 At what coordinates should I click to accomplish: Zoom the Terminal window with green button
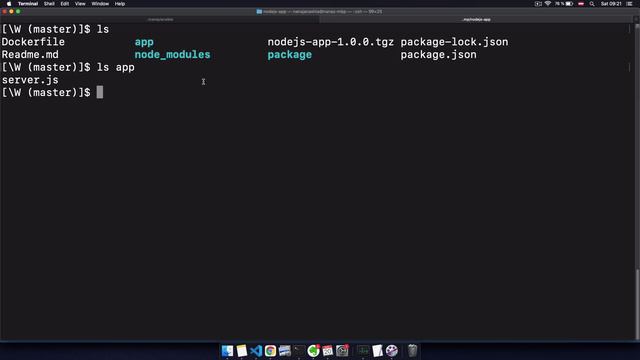click(18, 11)
